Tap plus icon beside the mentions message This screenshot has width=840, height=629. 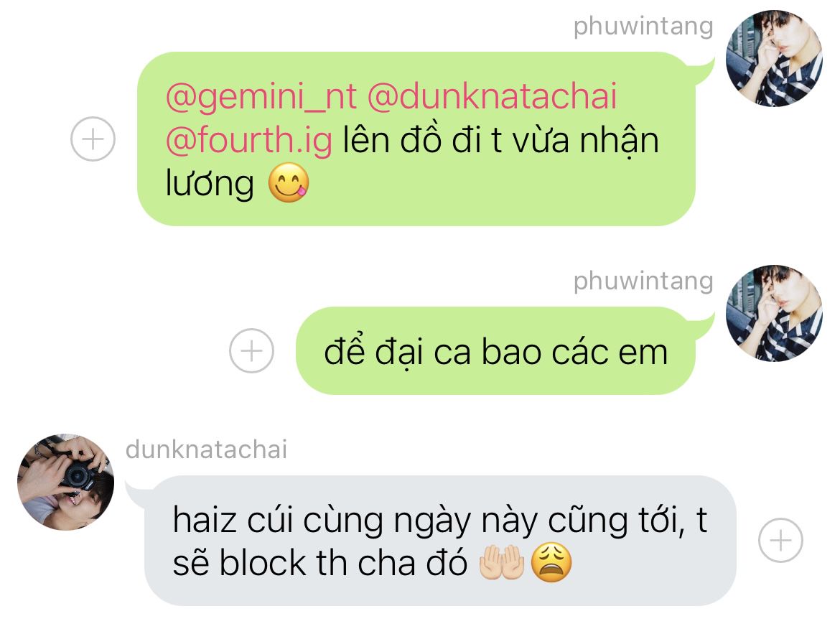[x=93, y=139]
